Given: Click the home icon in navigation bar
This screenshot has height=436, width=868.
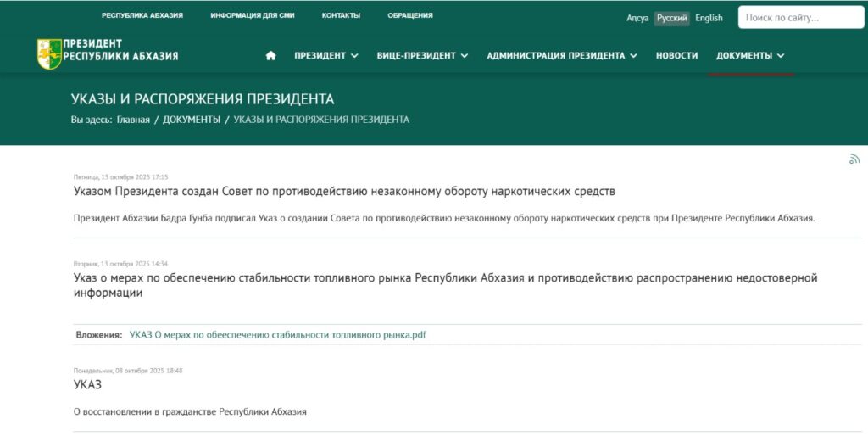Looking at the screenshot, I should coord(271,56).
